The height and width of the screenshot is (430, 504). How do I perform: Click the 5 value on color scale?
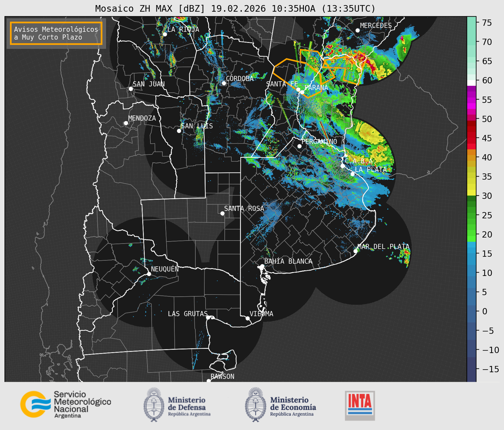click(484, 292)
